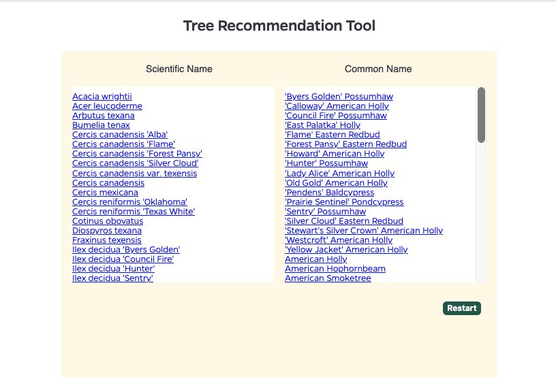This screenshot has height=392, width=556.
Task: Select Cercis canadensis 'Forest Pansy' scientific name
Action: pyautogui.click(x=137, y=154)
